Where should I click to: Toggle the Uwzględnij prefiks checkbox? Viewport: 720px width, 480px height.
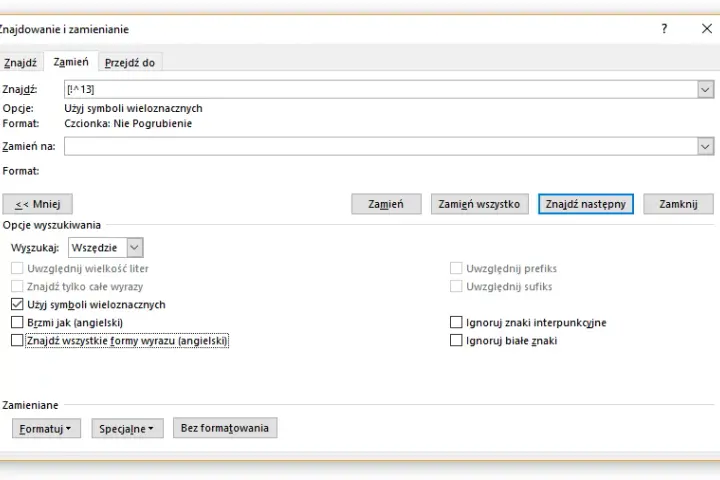point(456,268)
